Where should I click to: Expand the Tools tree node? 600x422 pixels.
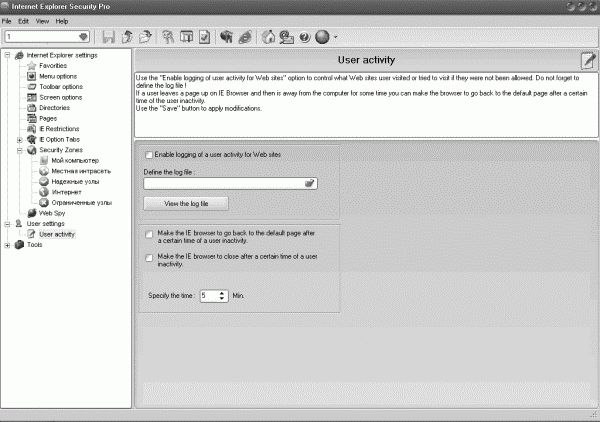click(x=8, y=244)
